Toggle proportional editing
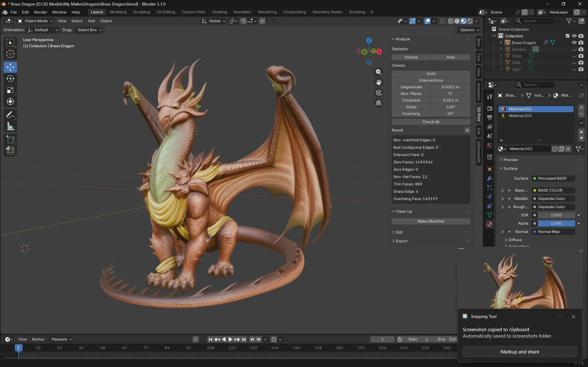The image size is (588, 367). click(x=262, y=21)
